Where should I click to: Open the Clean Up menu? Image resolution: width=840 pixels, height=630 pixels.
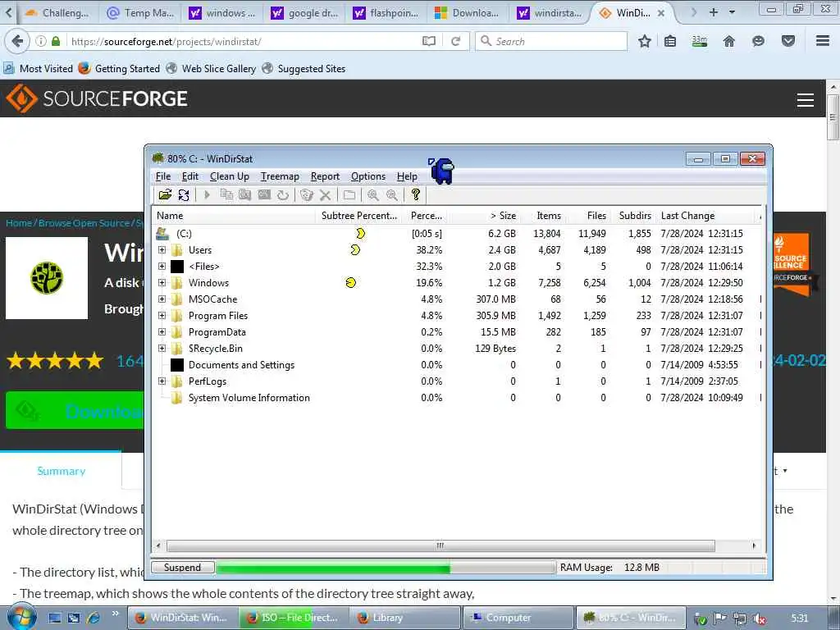[x=230, y=176]
